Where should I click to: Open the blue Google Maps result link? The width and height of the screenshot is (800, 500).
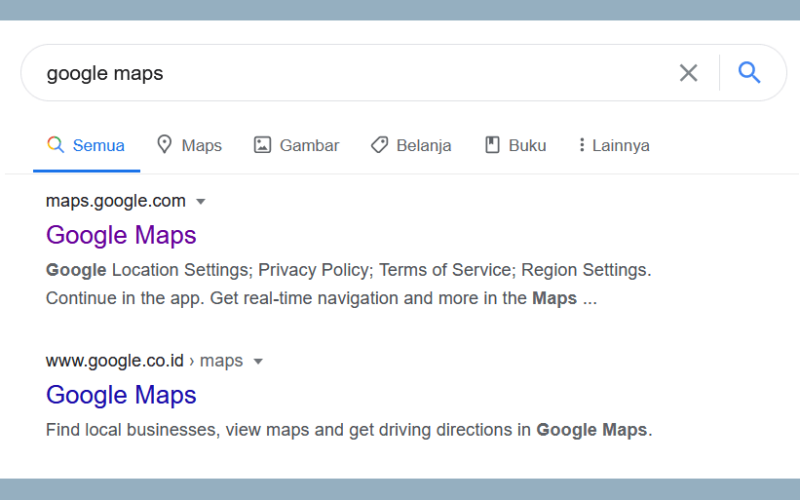pyautogui.click(x=121, y=395)
